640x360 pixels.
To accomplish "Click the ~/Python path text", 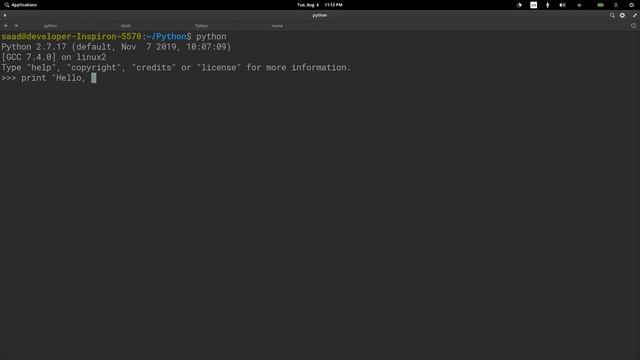I will (x=166, y=36).
